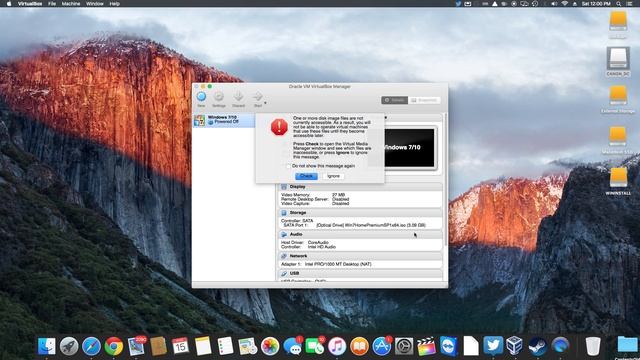This screenshot has width=640, height=360.
Task: Open App Store from the dock
Action: click(382, 346)
